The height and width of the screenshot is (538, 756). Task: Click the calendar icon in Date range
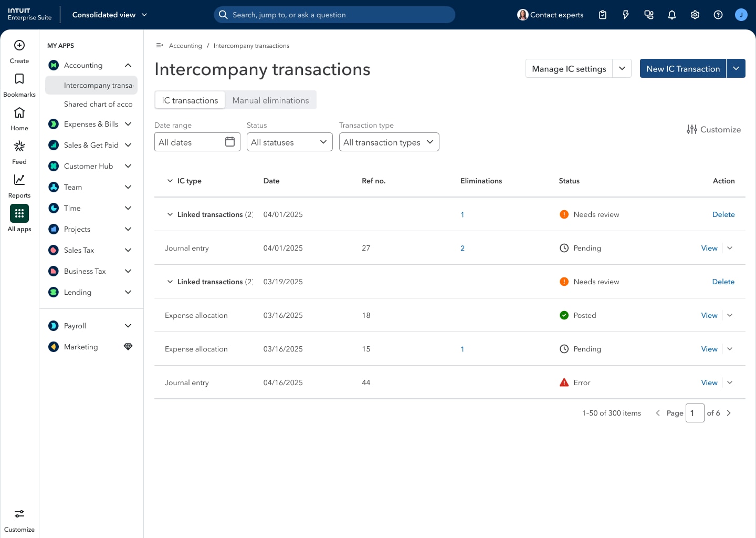point(230,142)
